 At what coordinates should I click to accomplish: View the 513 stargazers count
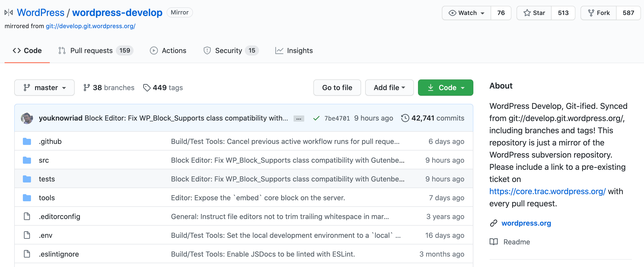[x=563, y=13]
